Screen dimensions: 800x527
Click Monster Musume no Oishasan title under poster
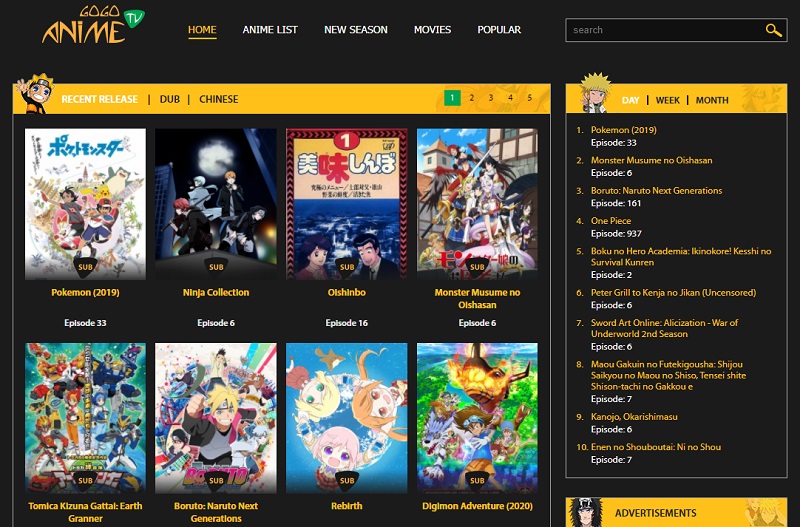click(x=477, y=298)
